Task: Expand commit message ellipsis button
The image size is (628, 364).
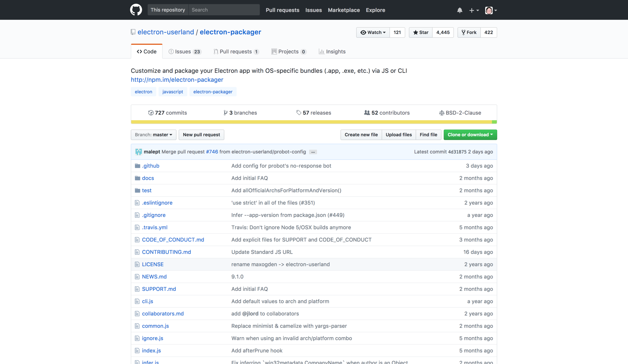Action: coord(313,152)
